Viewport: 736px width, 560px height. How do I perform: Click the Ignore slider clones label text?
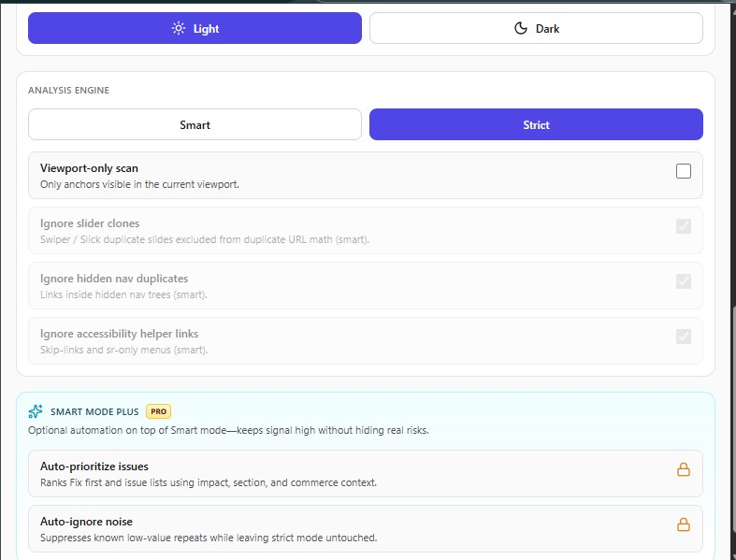click(x=90, y=223)
